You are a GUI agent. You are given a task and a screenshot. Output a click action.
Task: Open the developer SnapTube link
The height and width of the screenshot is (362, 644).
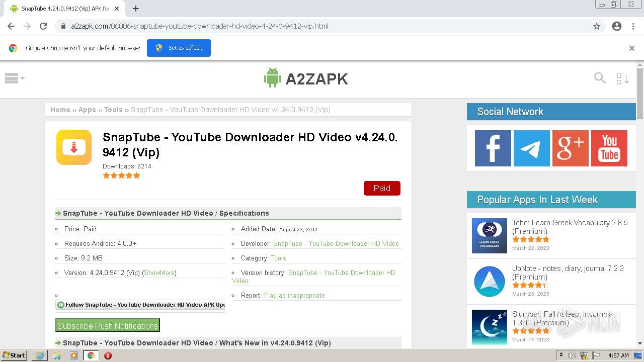click(x=336, y=243)
